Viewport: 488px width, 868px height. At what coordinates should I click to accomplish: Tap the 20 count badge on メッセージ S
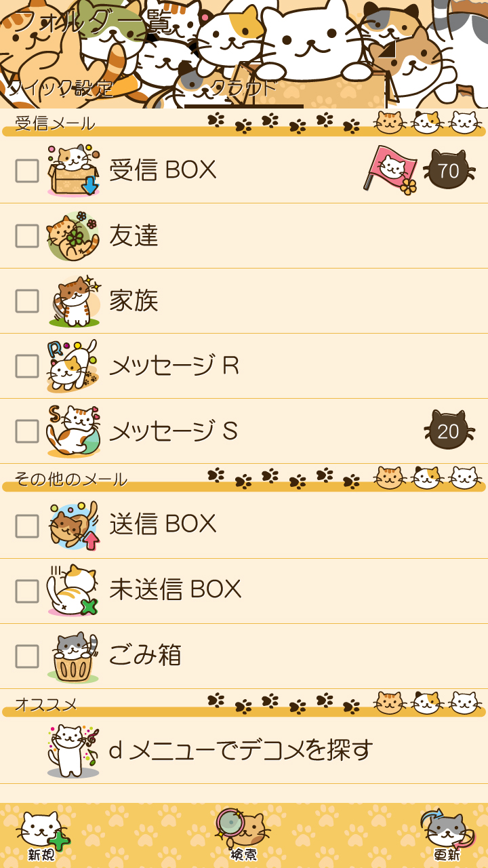coord(449,430)
